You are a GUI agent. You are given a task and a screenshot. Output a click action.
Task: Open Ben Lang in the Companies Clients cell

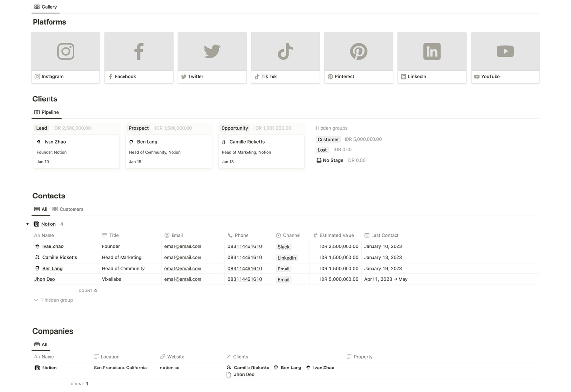[288, 368]
